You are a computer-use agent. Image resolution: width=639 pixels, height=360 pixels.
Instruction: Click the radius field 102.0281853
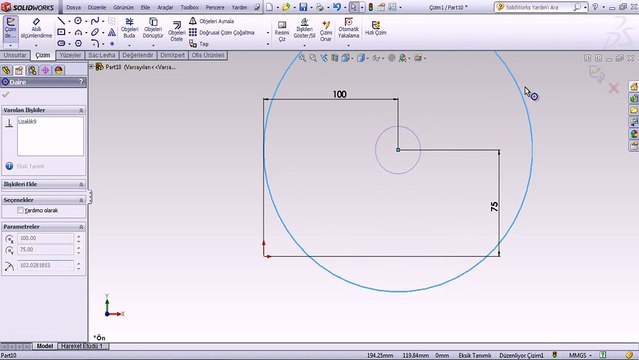(x=46, y=265)
